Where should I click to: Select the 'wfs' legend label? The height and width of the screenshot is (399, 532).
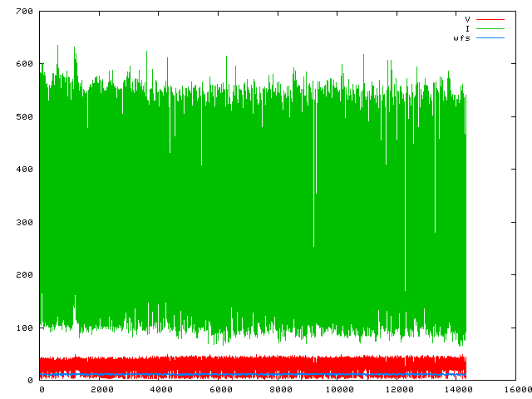coord(461,38)
